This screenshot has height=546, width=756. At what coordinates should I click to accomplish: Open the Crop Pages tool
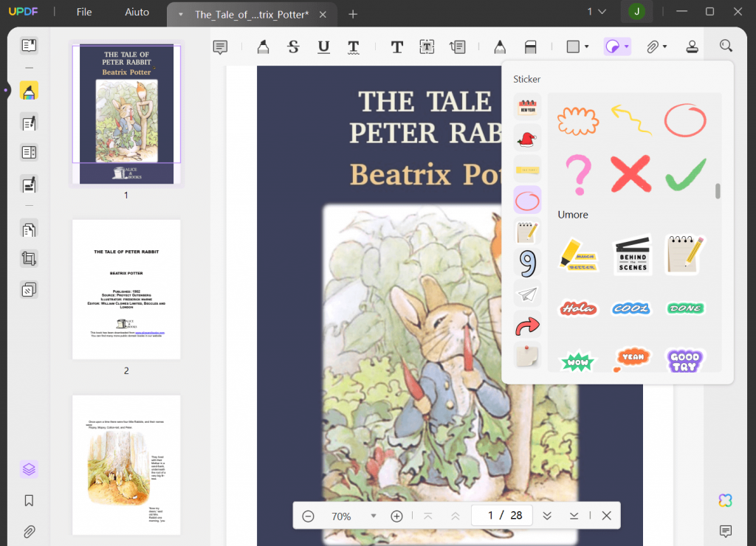(x=29, y=259)
